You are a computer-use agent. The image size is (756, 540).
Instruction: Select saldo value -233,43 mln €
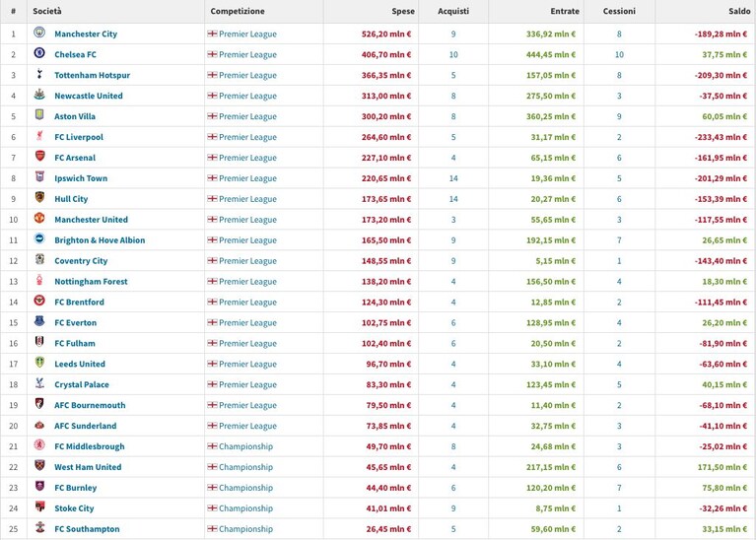coord(721,137)
